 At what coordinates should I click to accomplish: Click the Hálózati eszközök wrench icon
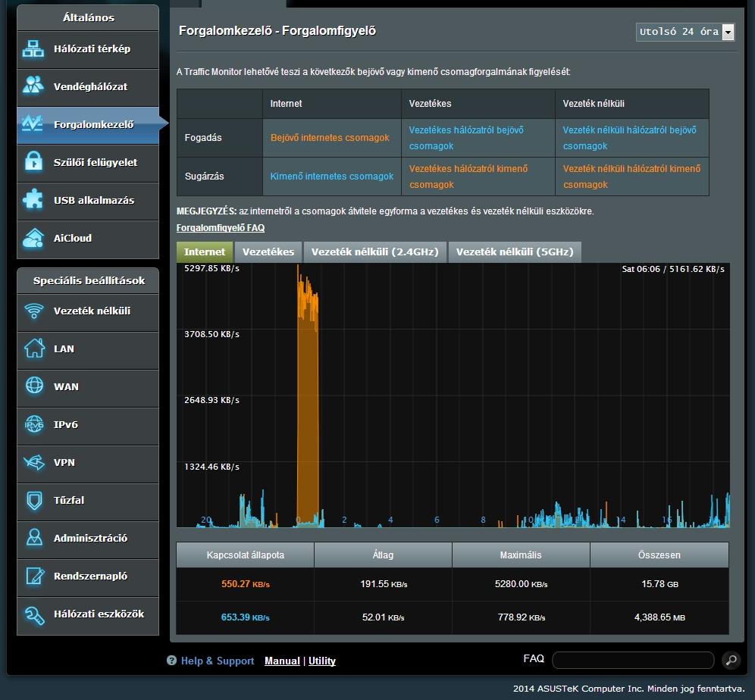[35, 614]
